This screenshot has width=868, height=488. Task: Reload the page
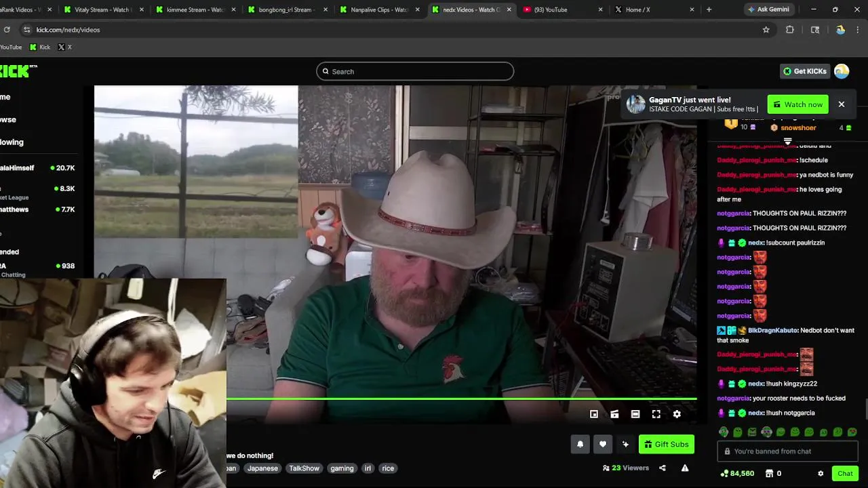[x=7, y=30]
